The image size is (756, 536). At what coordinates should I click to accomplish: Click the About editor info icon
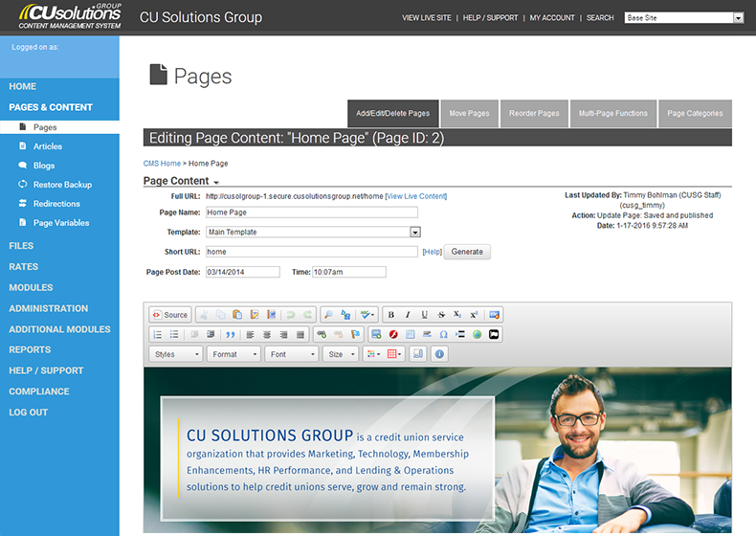coord(439,354)
